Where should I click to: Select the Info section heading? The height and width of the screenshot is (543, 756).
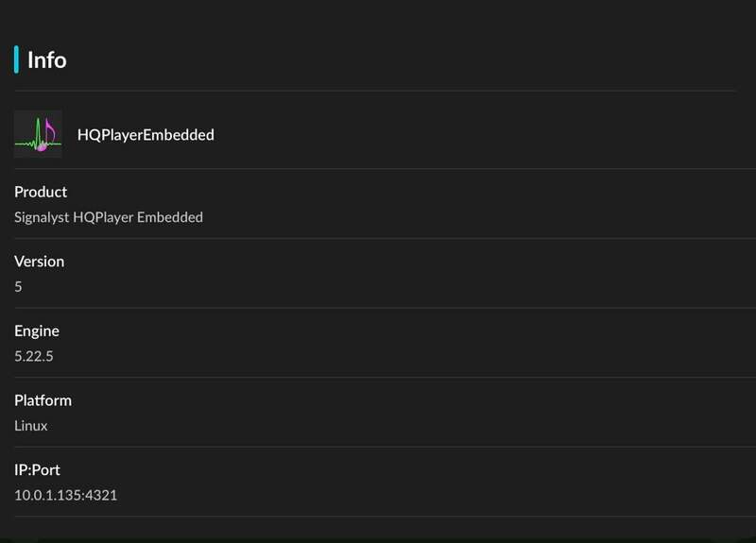pyautogui.click(x=46, y=59)
